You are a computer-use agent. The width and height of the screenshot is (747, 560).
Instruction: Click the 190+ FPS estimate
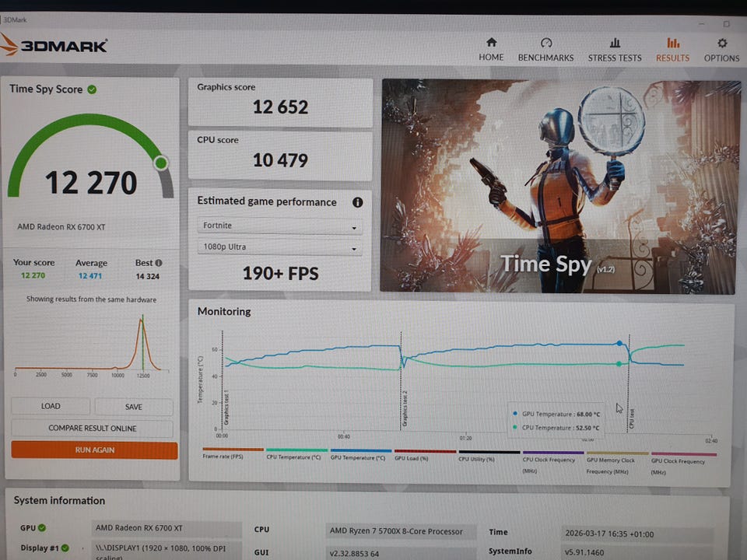pos(281,273)
